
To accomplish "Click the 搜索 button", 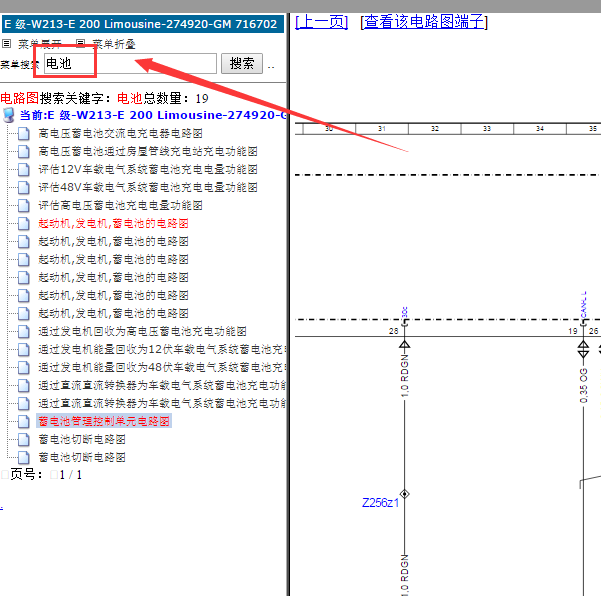I will click(x=242, y=63).
